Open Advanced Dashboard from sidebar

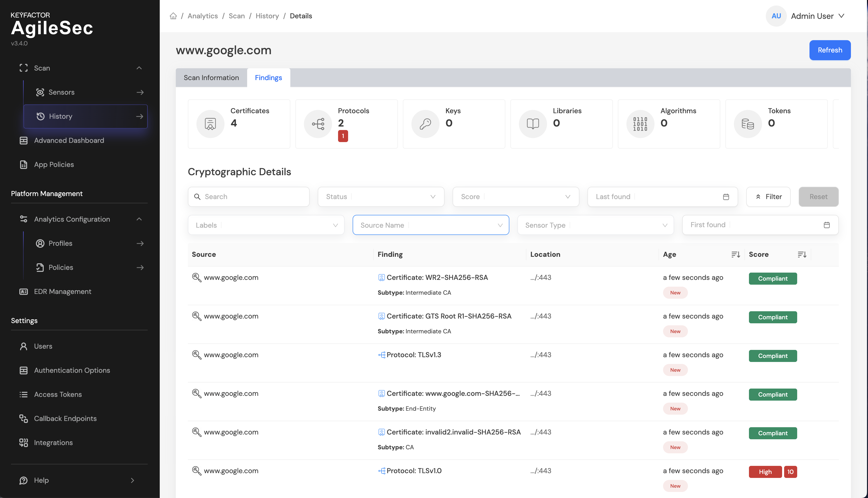coord(69,141)
